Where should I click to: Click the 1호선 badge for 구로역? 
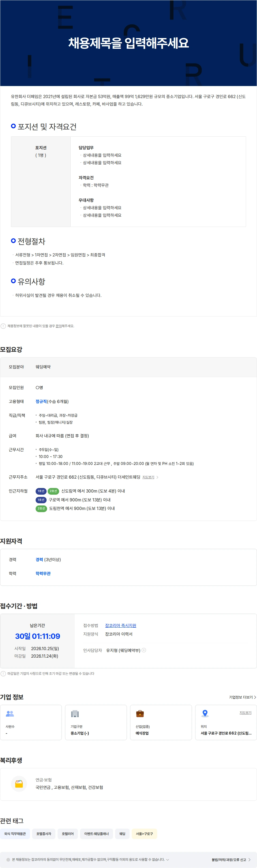[x=41, y=500]
